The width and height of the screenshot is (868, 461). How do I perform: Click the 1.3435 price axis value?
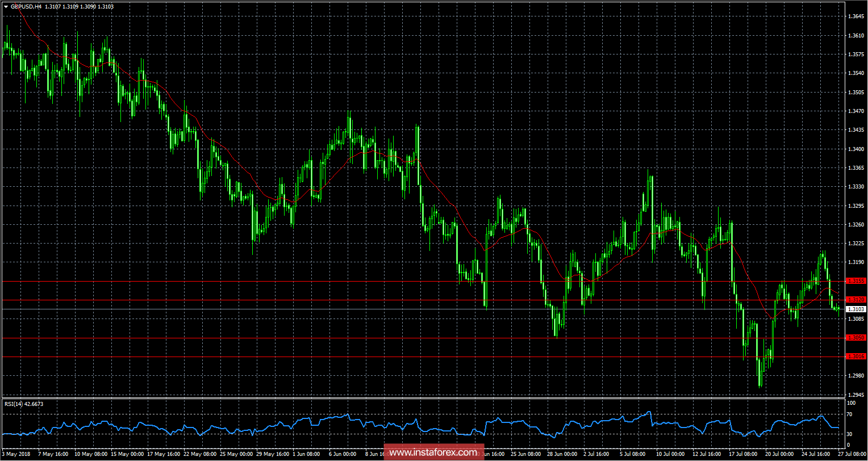click(x=856, y=130)
